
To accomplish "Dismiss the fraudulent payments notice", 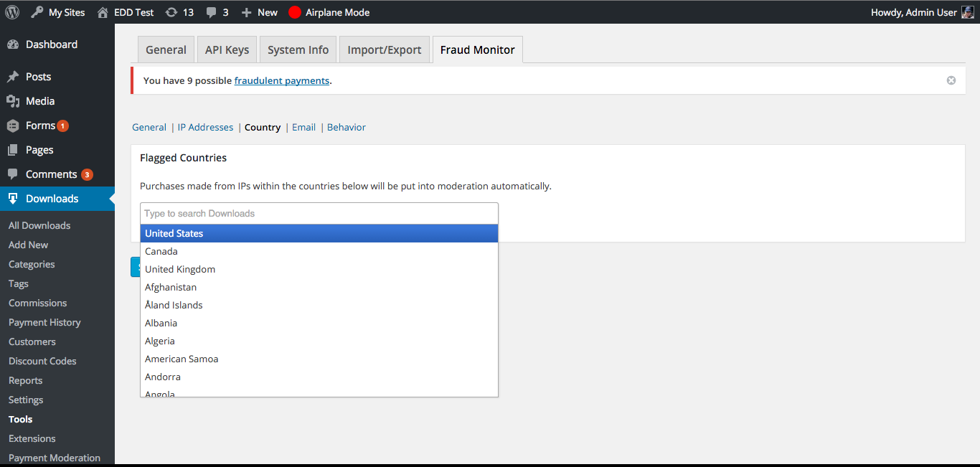I will [x=951, y=80].
